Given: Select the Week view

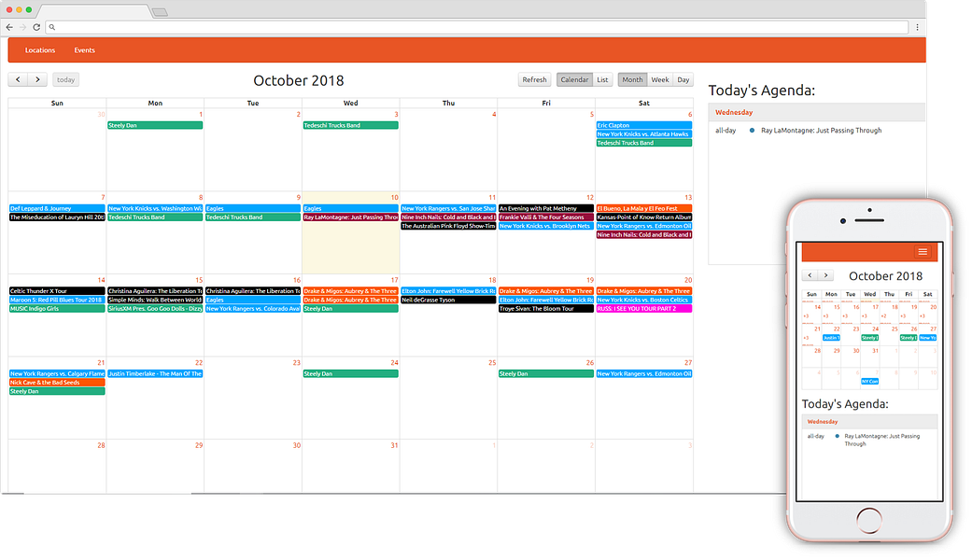Looking at the screenshot, I should 660,79.
